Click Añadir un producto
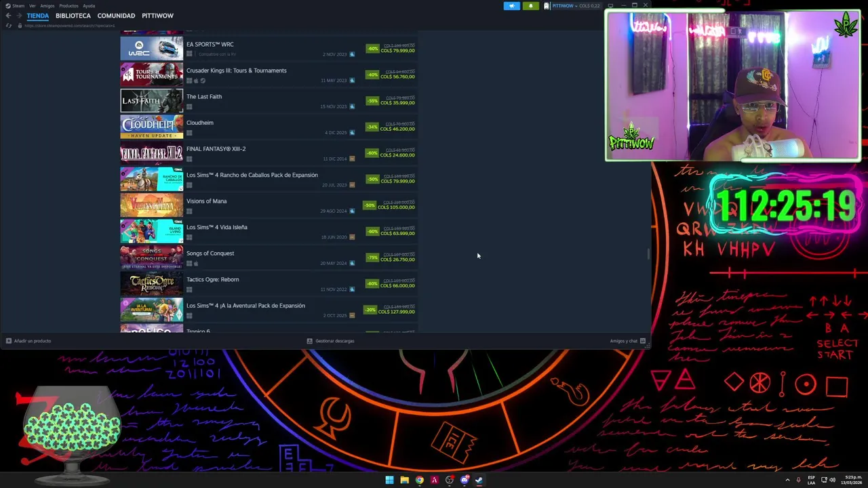The height and width of the screenshot is (488, 868). tap(33, 341)
